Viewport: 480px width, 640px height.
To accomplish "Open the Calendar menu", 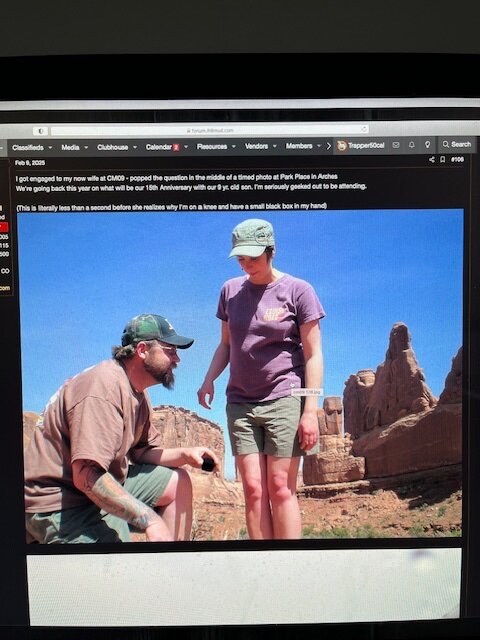I will pyautogui.click(x=159, y=147).
